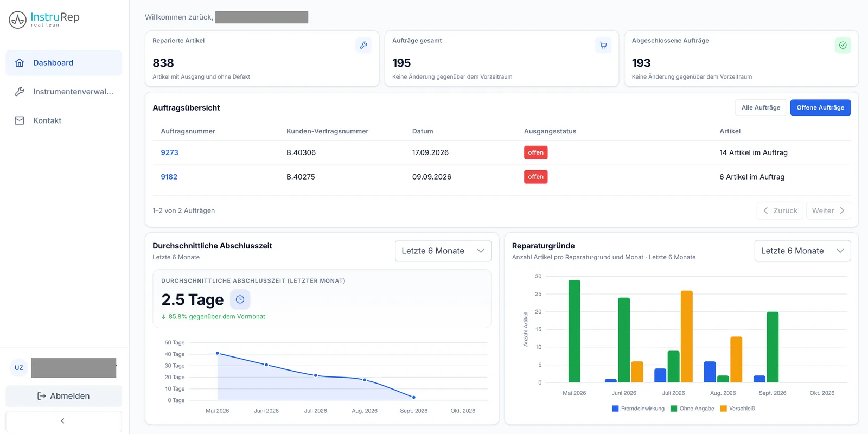Click the shopping cart icon on Aufträge gesamt
868x434 pixels.
[603, 45]
